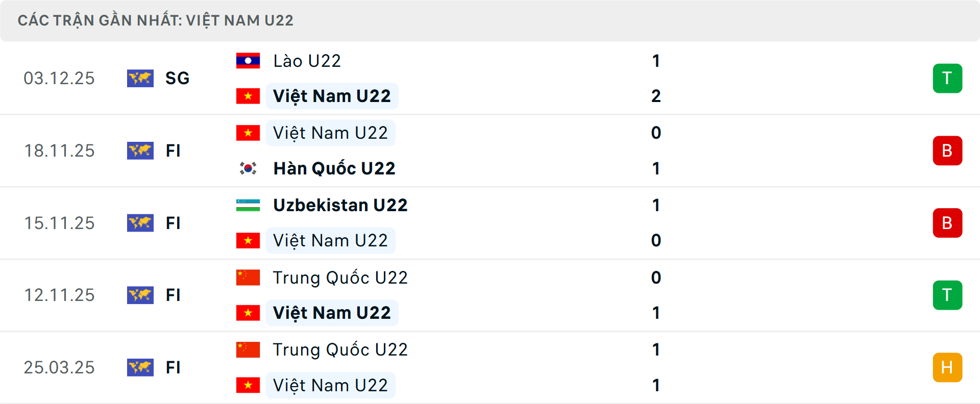Click the FI label in the 12.11.25 row
This screenshot has height=404, width=980.
click(174, 295)
